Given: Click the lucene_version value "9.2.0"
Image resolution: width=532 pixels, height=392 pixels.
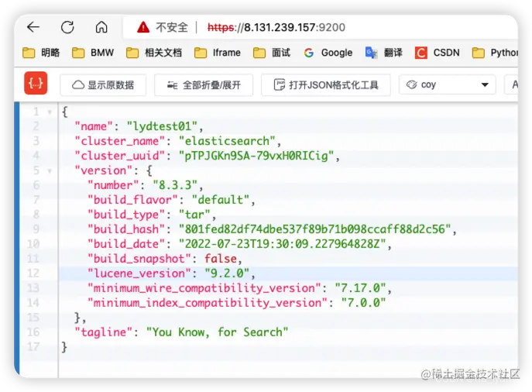Looking at the screenshot, I should (227, 273).
